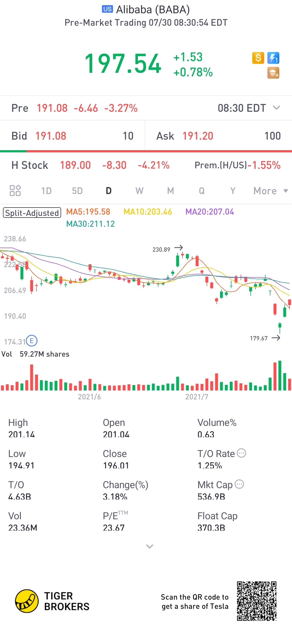Tap the earnings E marker on chart
This screenshot has width=292, height=644.
32,341
